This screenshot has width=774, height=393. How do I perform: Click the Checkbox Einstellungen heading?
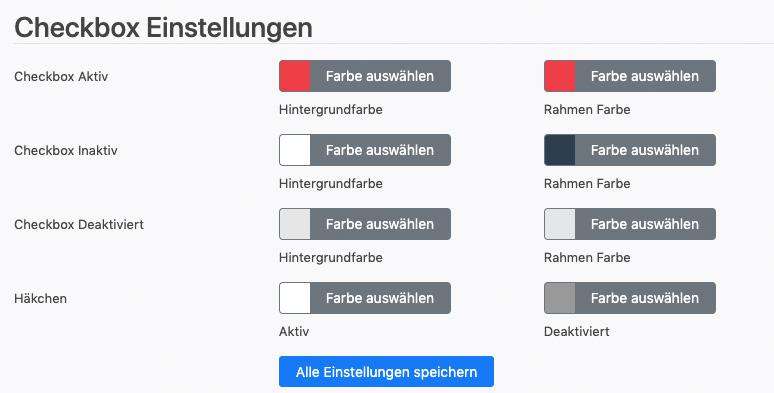[x=163, y=28]
